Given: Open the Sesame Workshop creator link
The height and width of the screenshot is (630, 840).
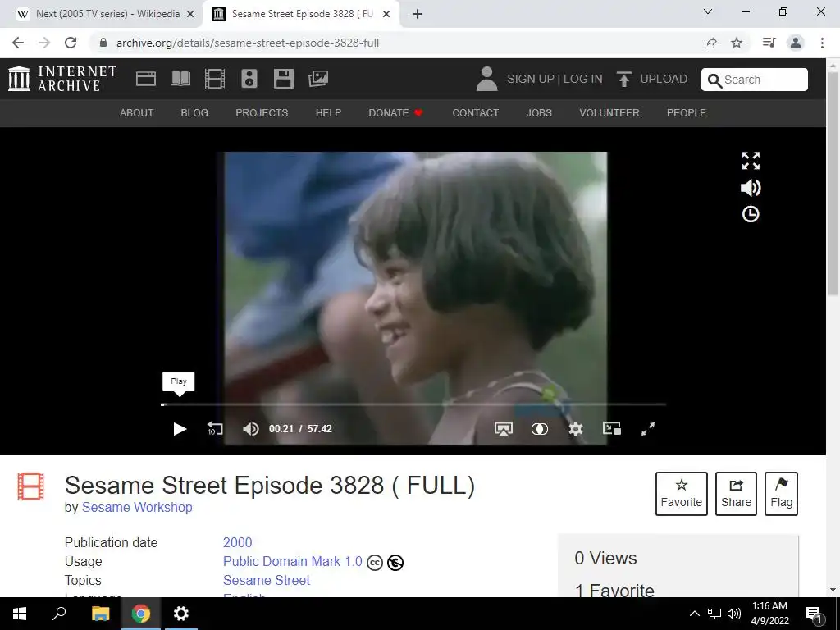Looking at the screenshot, I should tap(137, 507).
